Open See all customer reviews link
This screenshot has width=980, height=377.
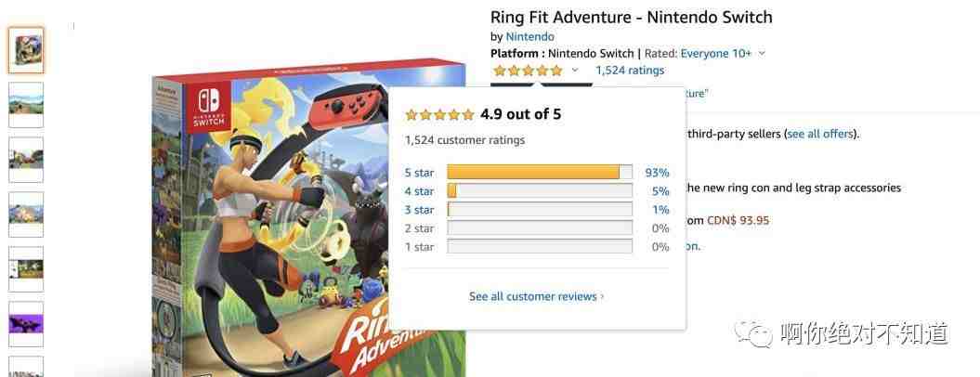click(x=536, y=296)
